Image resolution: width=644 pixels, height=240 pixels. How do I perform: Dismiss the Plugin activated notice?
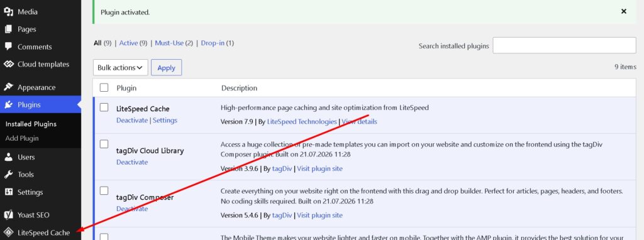624,11
